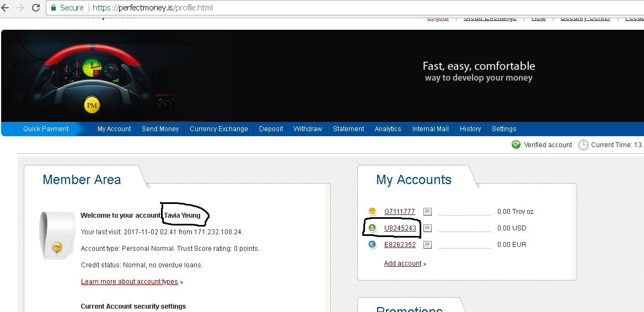Open EUR account E8262352 link
644x312 pixels.
[x=400, y=245]
